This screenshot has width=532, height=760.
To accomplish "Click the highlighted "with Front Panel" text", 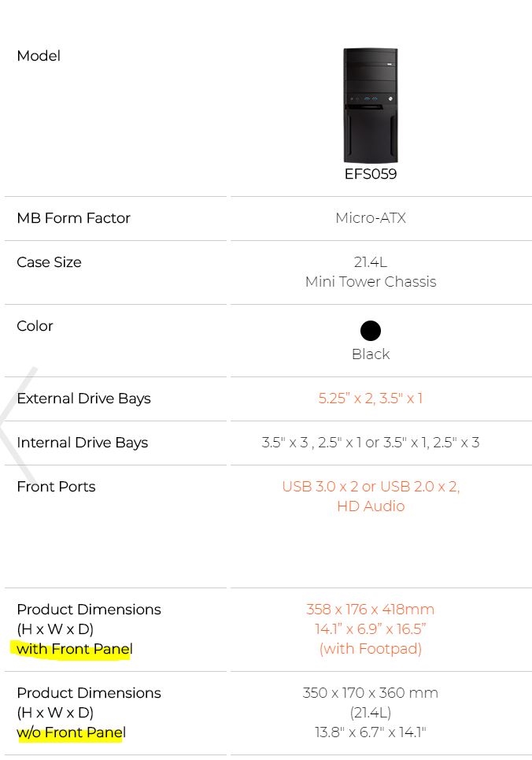I will click(74, 649).
